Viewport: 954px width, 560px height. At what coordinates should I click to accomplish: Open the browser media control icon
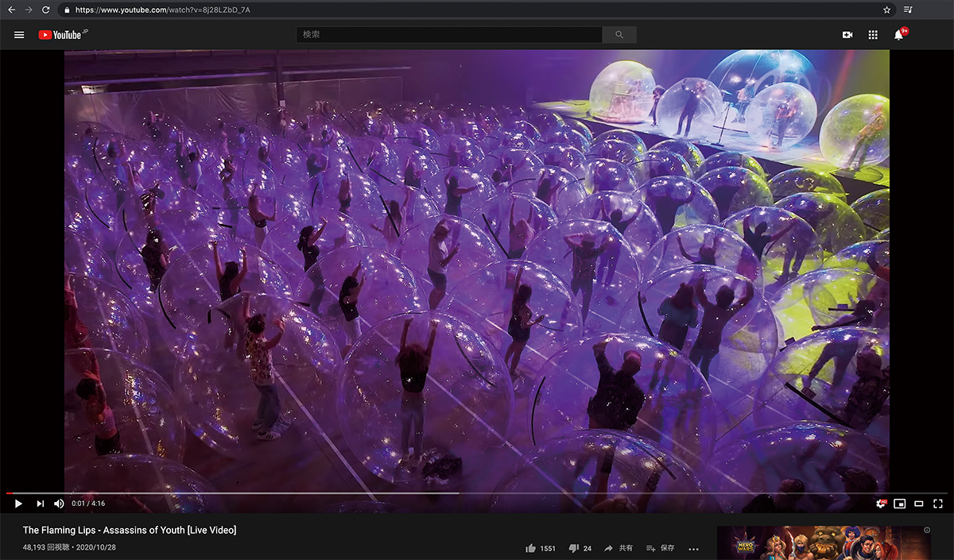tap(908, 10)
